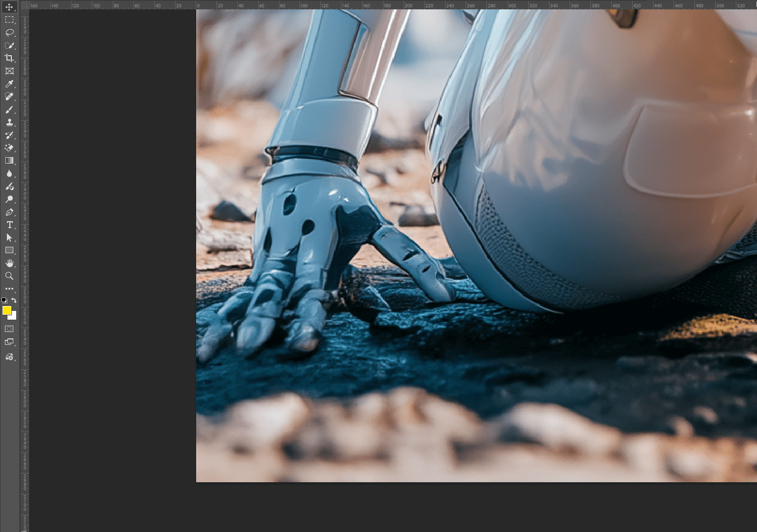Select the Move tool
The image size is (757, 532).
[x=9, y=7]
